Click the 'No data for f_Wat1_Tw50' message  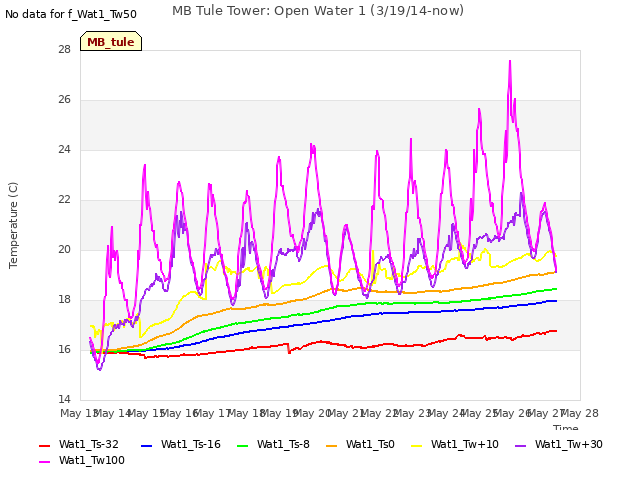click(71, 14)
